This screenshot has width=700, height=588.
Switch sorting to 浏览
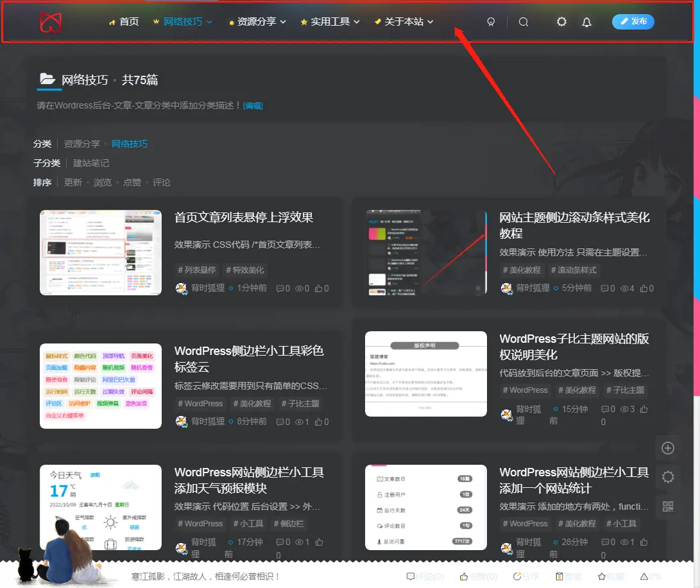pyautogui.click(x=103, y=182)
